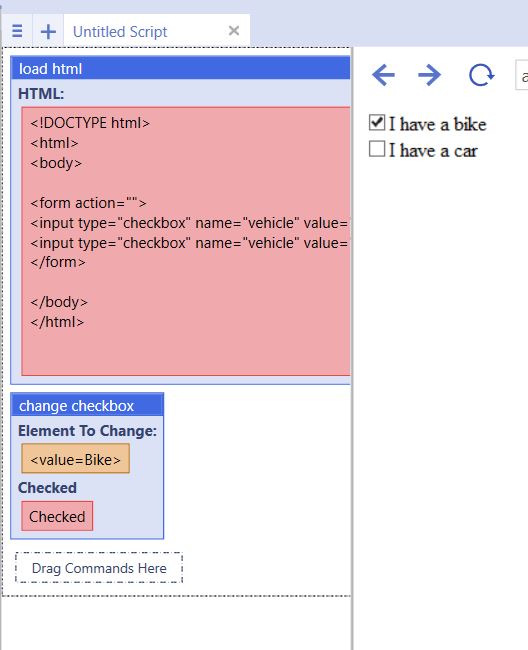Click inside the HTML code text area
528x650 pixels.
click(x=186, y=241)
